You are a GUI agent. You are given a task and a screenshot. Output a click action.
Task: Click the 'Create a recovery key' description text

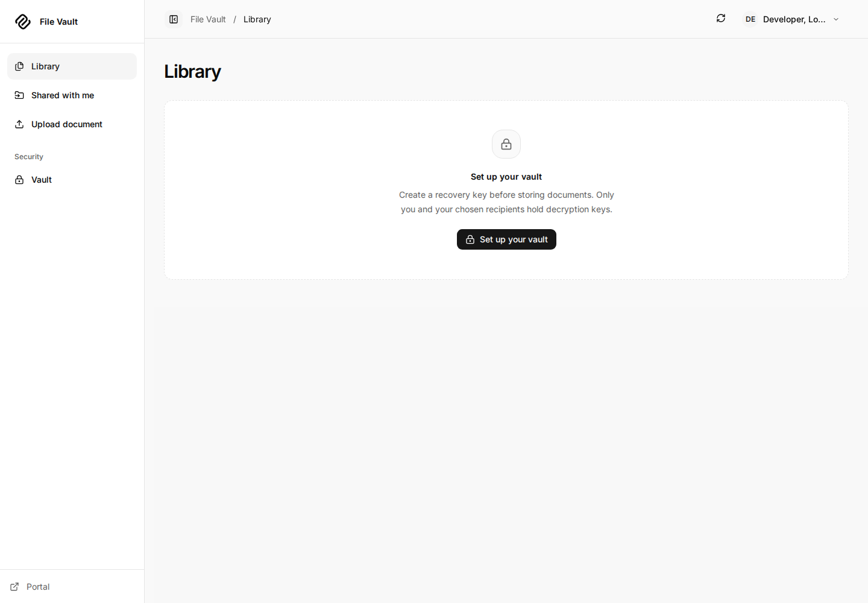click(506, 202)
